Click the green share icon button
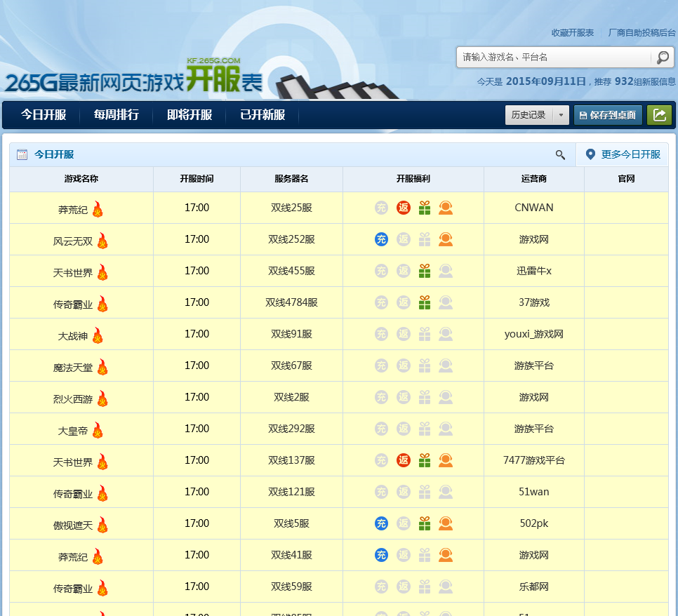The image size is (678, 616). click(660, 115)
